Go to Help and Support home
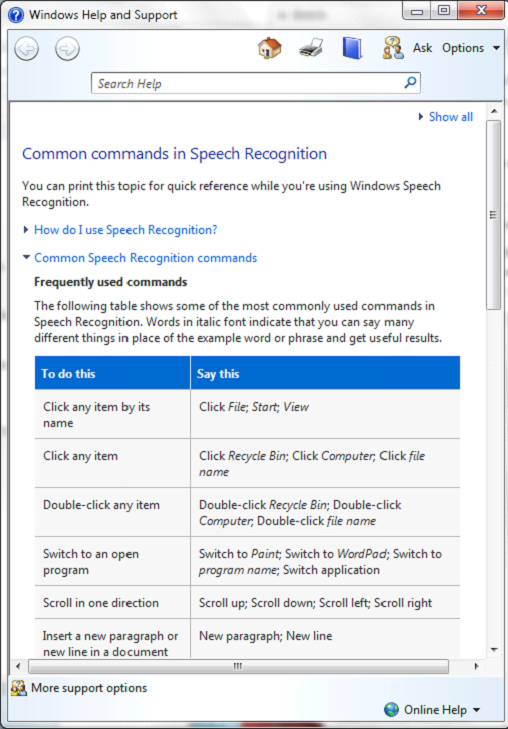508x729 pixels. [270, 48]
